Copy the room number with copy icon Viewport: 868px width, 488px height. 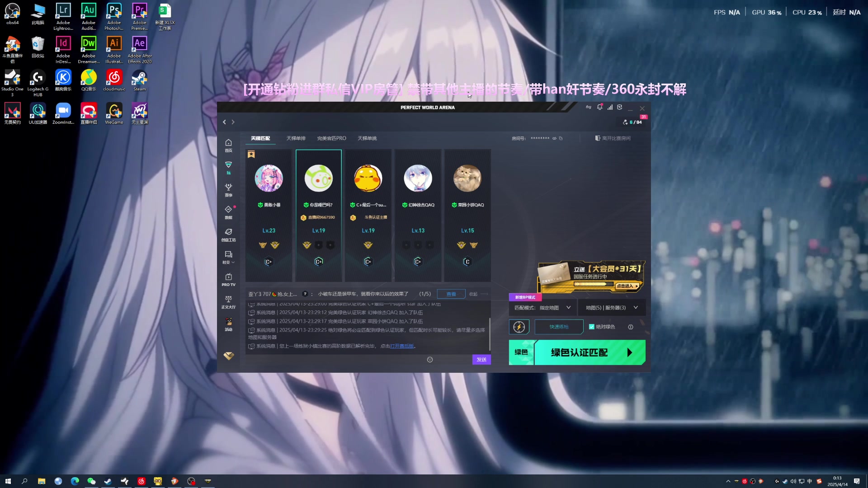(561, 138)
